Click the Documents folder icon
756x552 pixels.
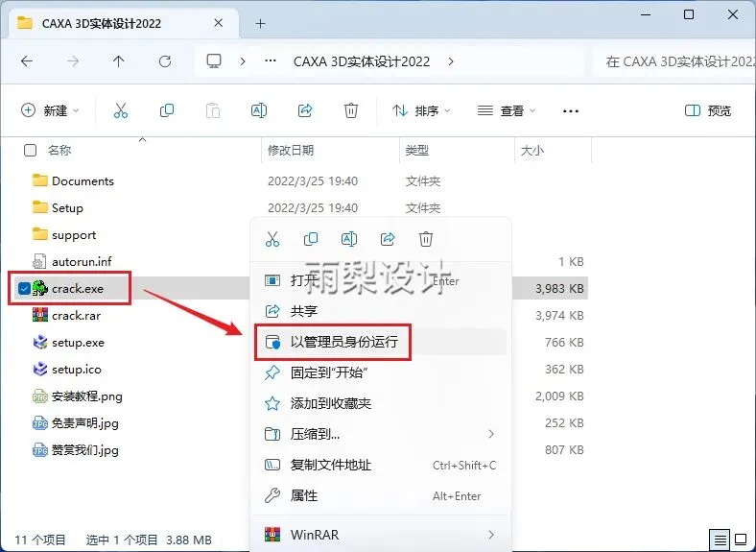click(x=40, y=180)
